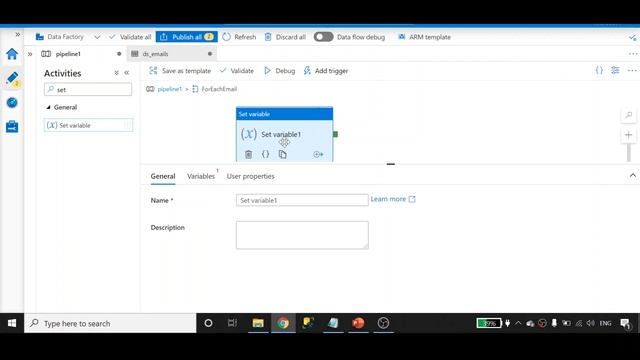Select the Set variable1 activity on canvas

(284, 134)
